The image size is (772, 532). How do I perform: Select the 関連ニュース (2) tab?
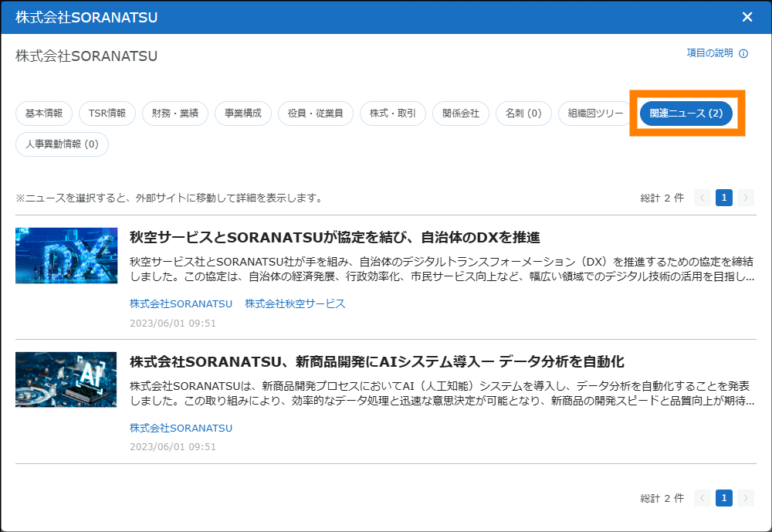pos(686,114)
